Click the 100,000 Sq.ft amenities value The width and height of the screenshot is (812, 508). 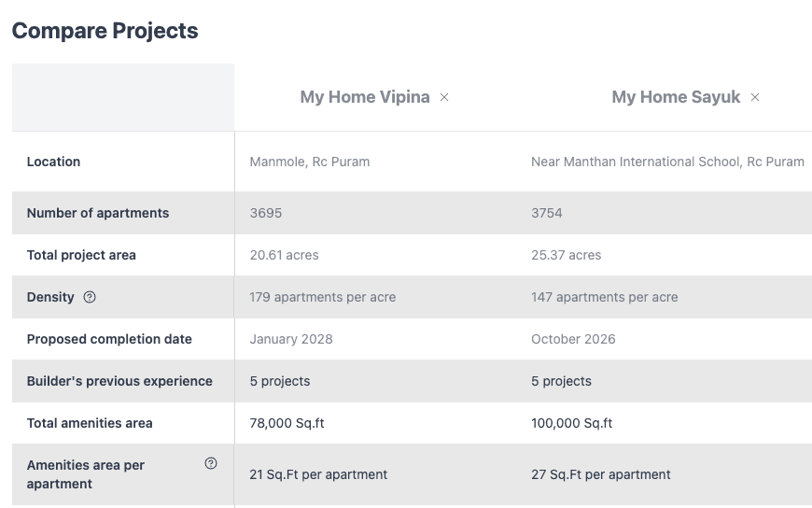(572, 423)
